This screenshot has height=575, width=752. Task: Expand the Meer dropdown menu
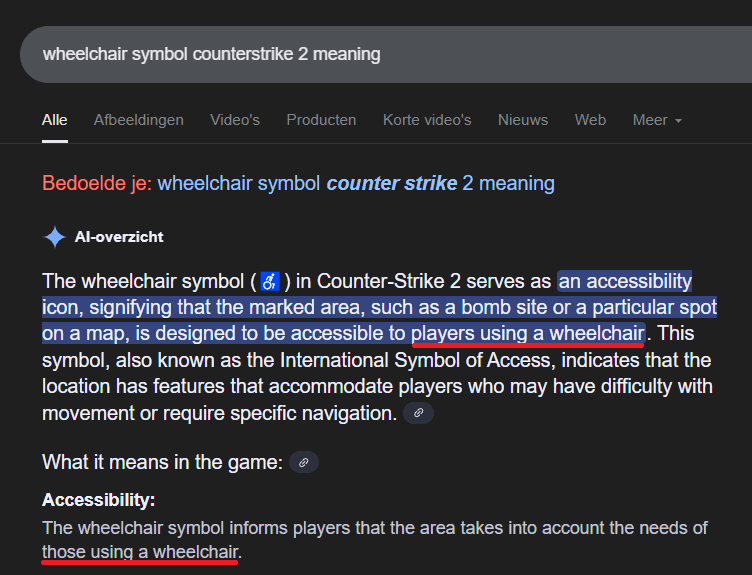[657, 120]
